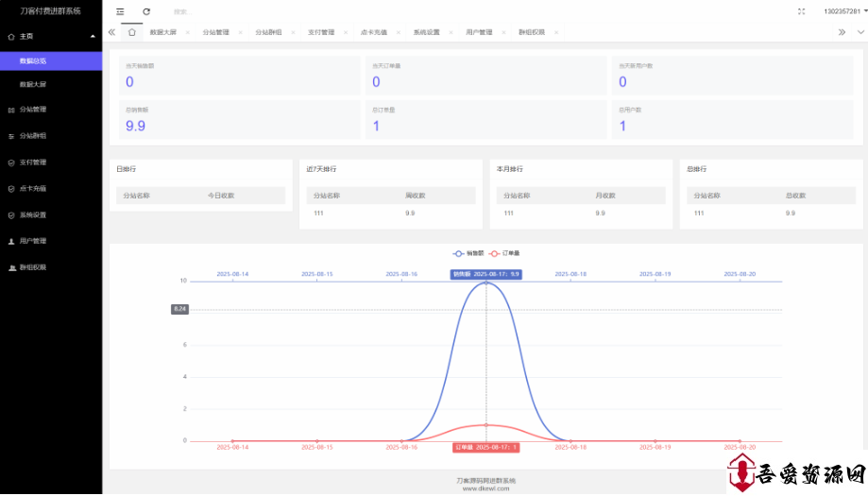Open 支付管理 via its shield icon
868x496 pixels.
pyautogui.click(x=11, y=162)
